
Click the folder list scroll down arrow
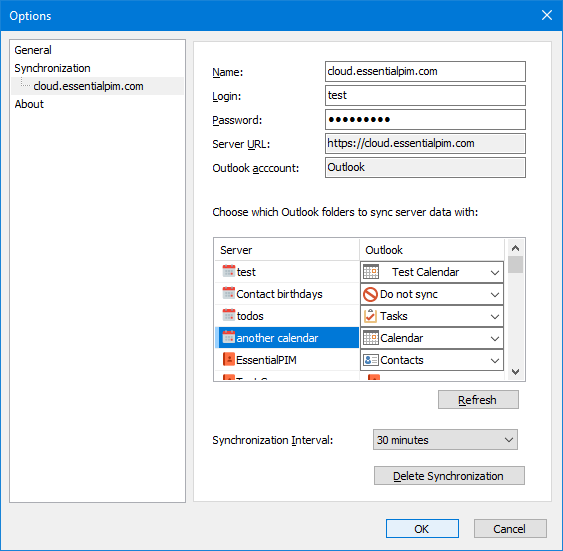(x=515, y=372)
